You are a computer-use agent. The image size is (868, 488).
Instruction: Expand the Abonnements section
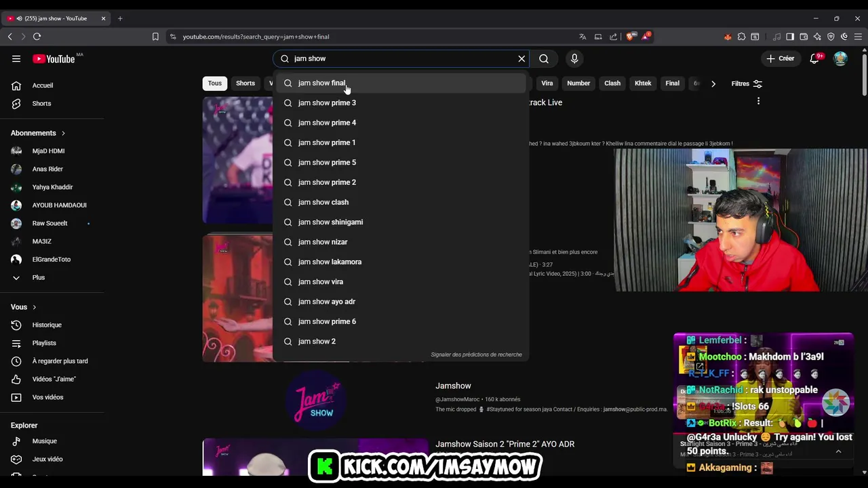[38, 133]
